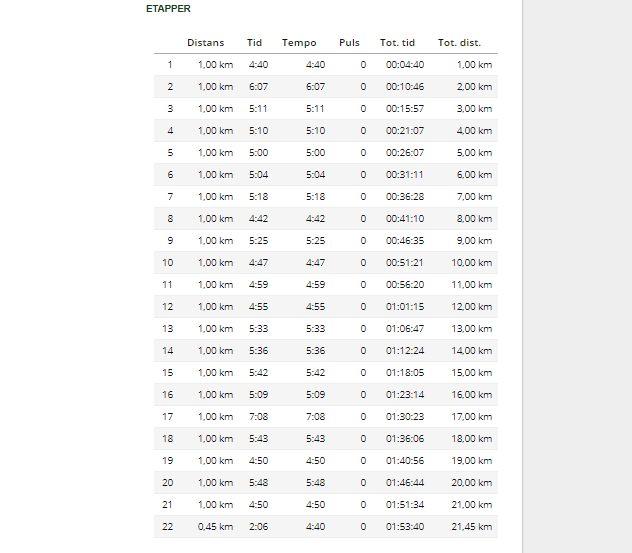Screen dimensions: 632x553
Task: Click the Tot. dist. column header
Action: [x=459, y=43]
